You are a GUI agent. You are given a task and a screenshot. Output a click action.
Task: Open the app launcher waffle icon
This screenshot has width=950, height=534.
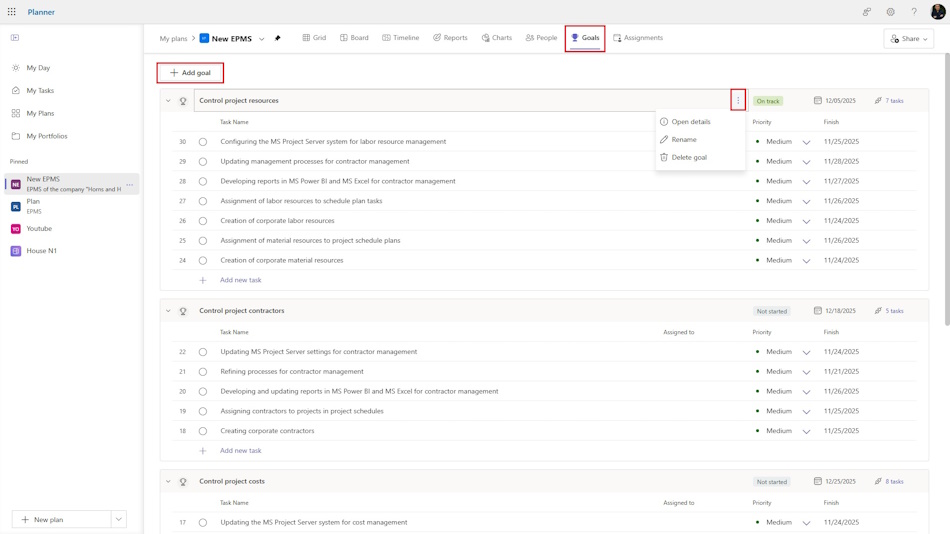coord(12,12)
